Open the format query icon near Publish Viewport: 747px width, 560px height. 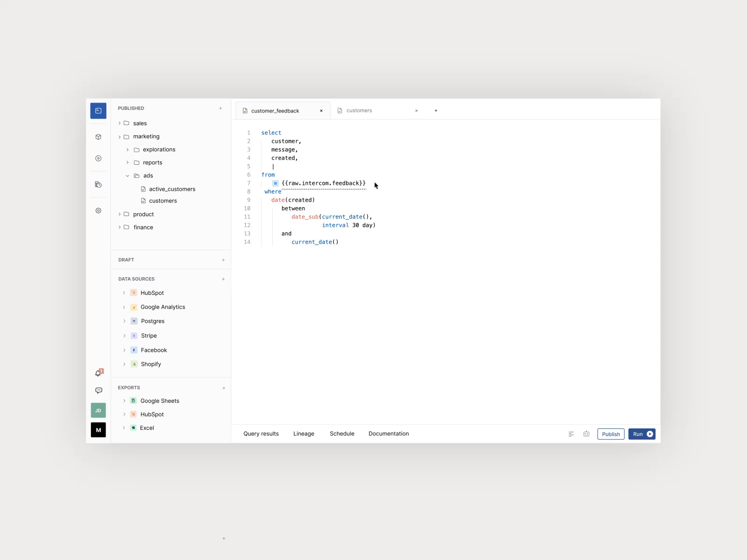pos(571,434)
